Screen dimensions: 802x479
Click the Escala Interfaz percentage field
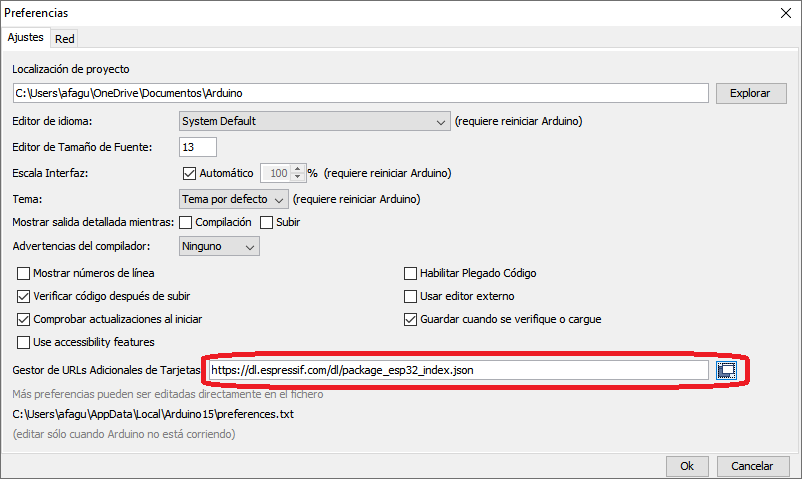276,173
